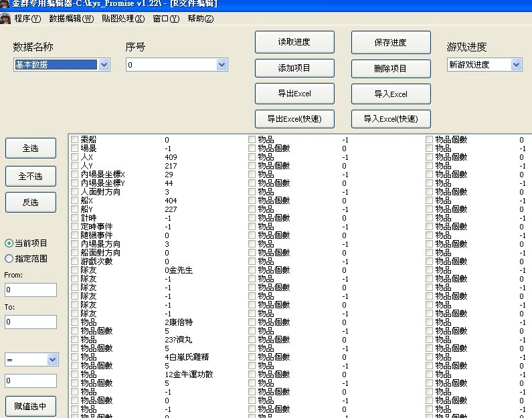The width and height of the screenshot is (532, 418).
Task: Click the 导出Excel button
Action: 294,94
